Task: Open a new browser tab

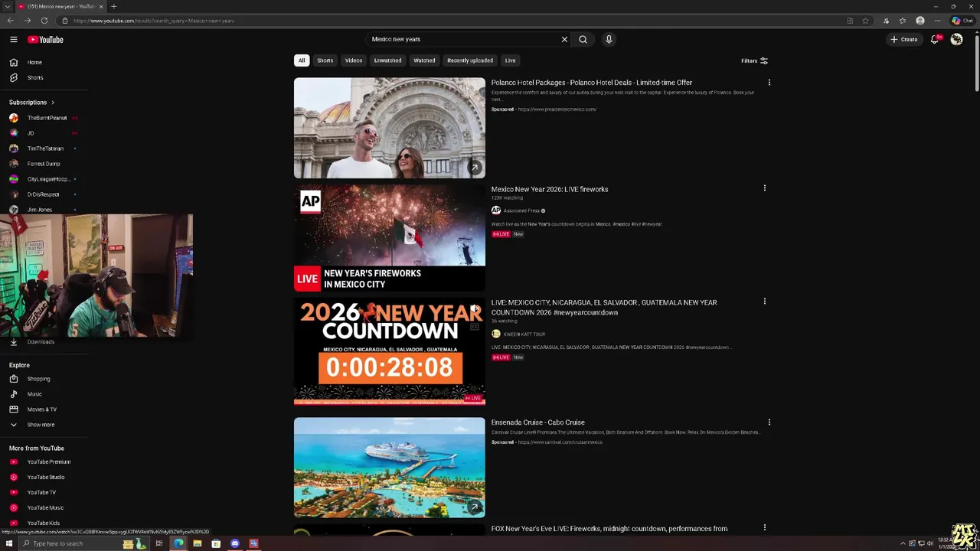Action: pos(113,6)
